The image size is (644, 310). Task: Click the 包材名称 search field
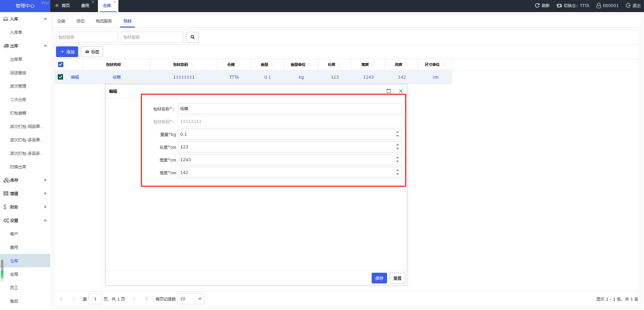[87, 37]
